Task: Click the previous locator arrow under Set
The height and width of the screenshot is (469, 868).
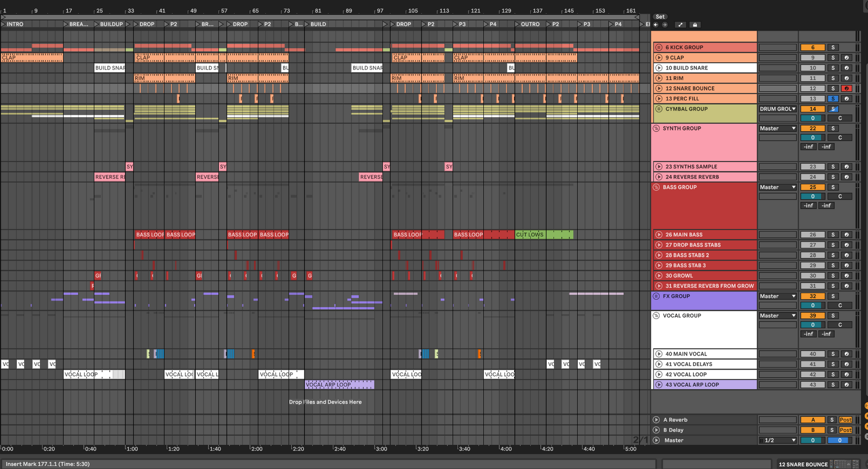Action: point(656,25)
